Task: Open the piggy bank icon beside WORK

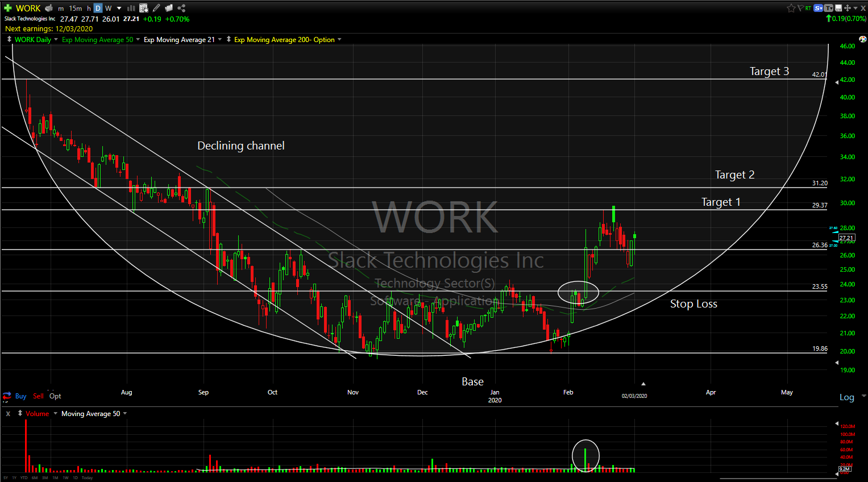Action: pos(49,8)
